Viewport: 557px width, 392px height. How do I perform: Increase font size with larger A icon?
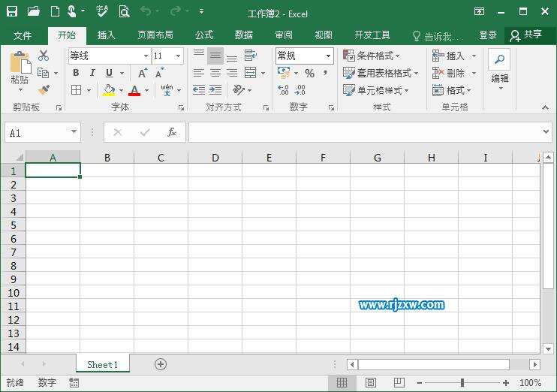point(143,73)
